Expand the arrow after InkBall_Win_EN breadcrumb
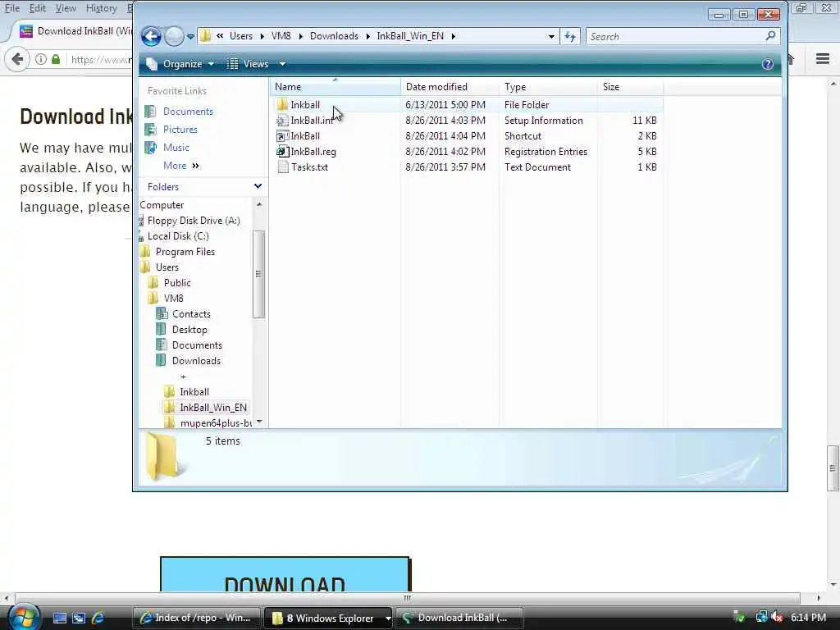This screenshot has width=840, height=630. pyautogui.click(x=453, y=36)
